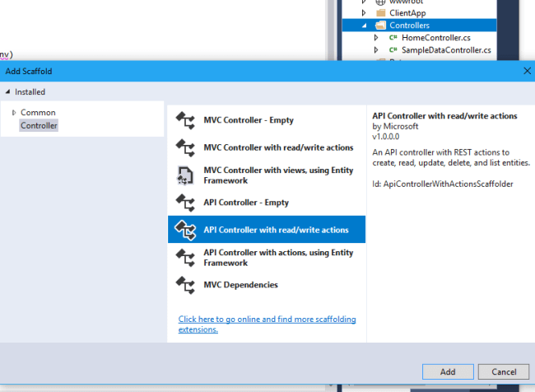Collapse the Installed section
This screenshot has width=535, height=392.
(8, 91)
